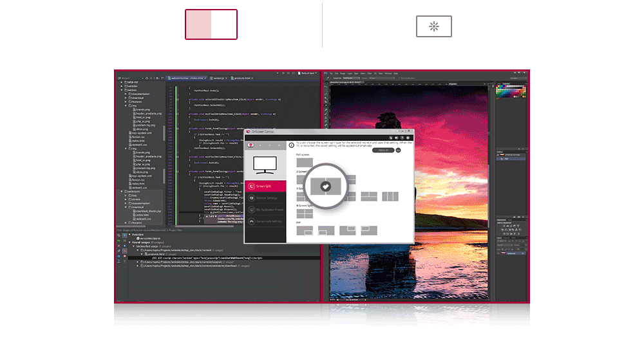The image size is (644, 337).
Task: Click the settings gear in OnScreen Control header
Action: [408, 138]
